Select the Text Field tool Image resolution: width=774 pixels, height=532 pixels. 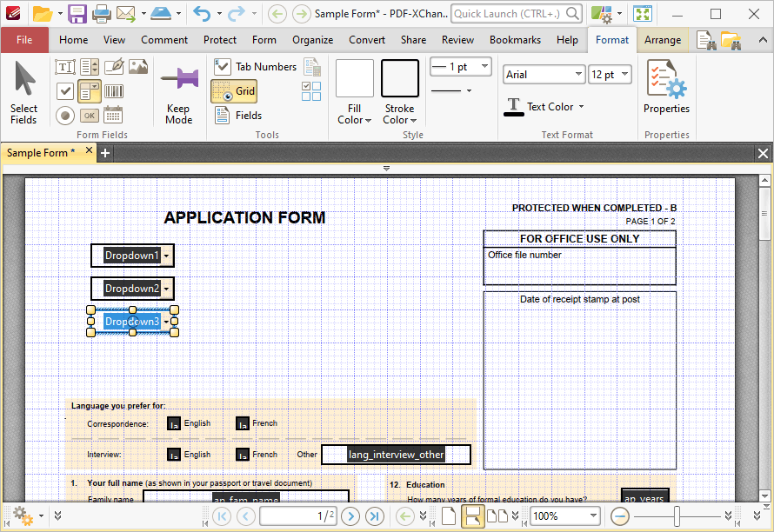pos(64,66)
